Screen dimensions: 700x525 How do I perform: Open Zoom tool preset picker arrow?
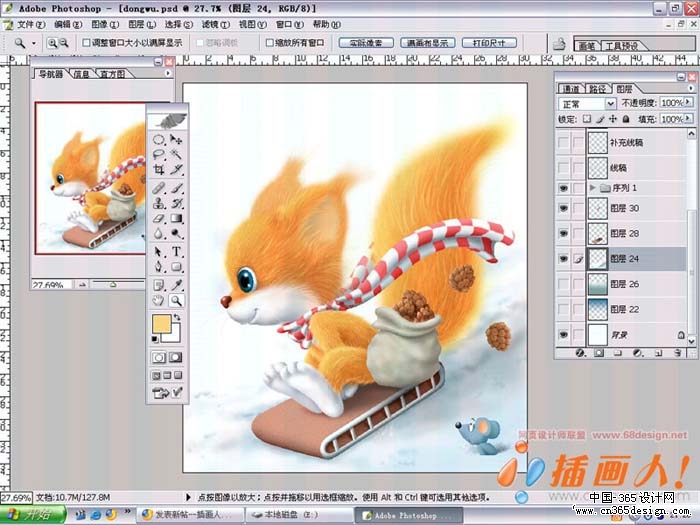34,43
